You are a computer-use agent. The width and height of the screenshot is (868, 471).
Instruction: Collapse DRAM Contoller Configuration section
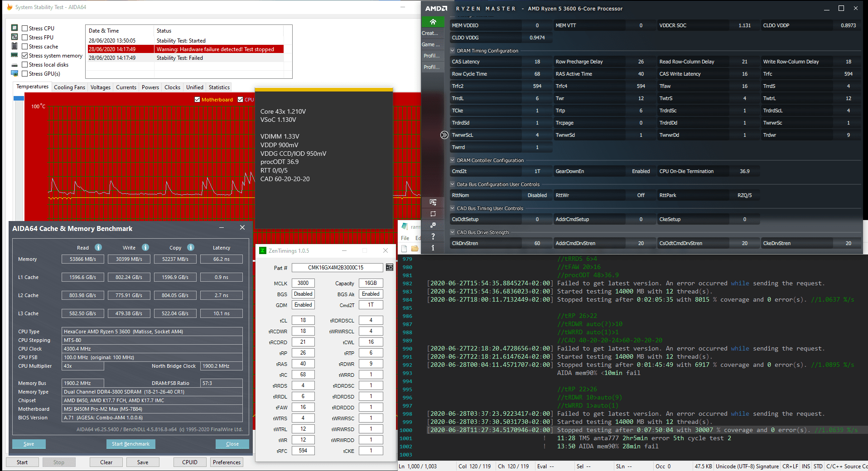[452, 160]
